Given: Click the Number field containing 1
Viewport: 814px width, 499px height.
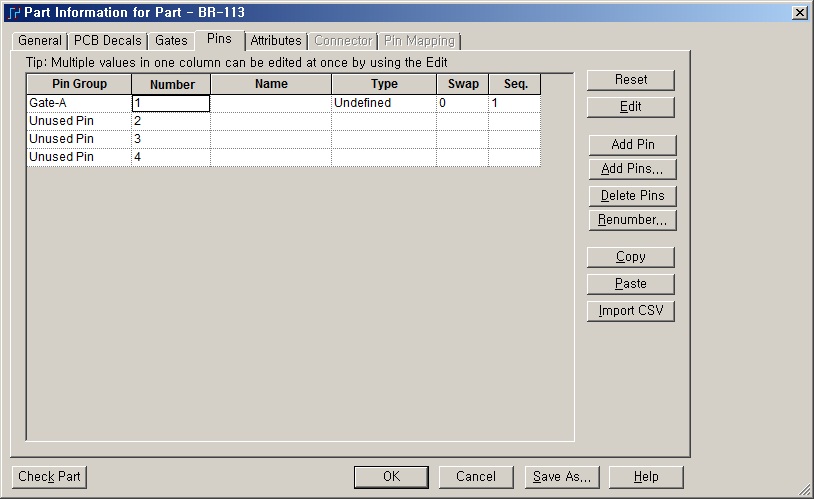Looking at the screenshot, I should click(x=170, y=103).
